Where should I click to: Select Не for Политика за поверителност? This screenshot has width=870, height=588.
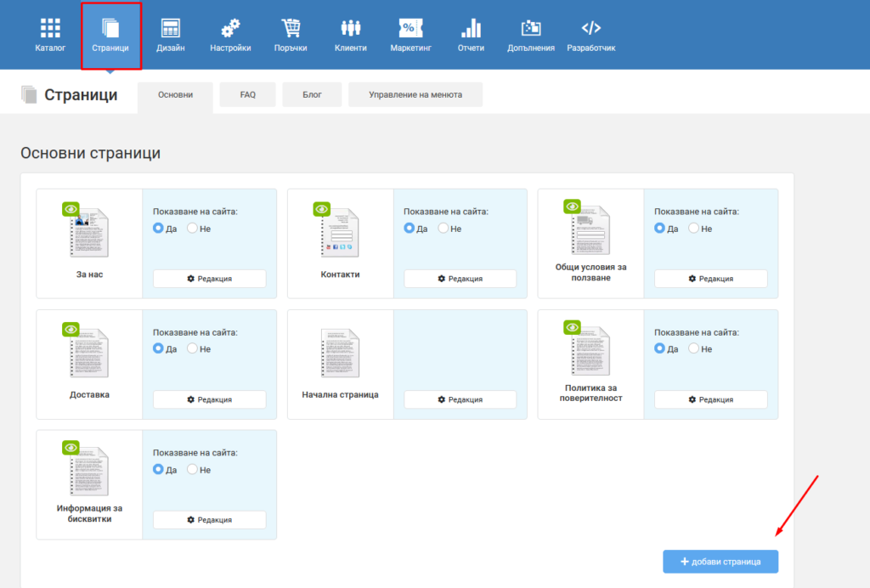693,348
